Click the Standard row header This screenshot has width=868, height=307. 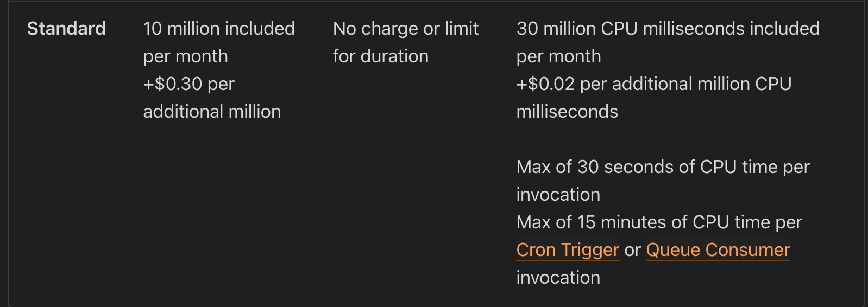click(x=66, y=29)
